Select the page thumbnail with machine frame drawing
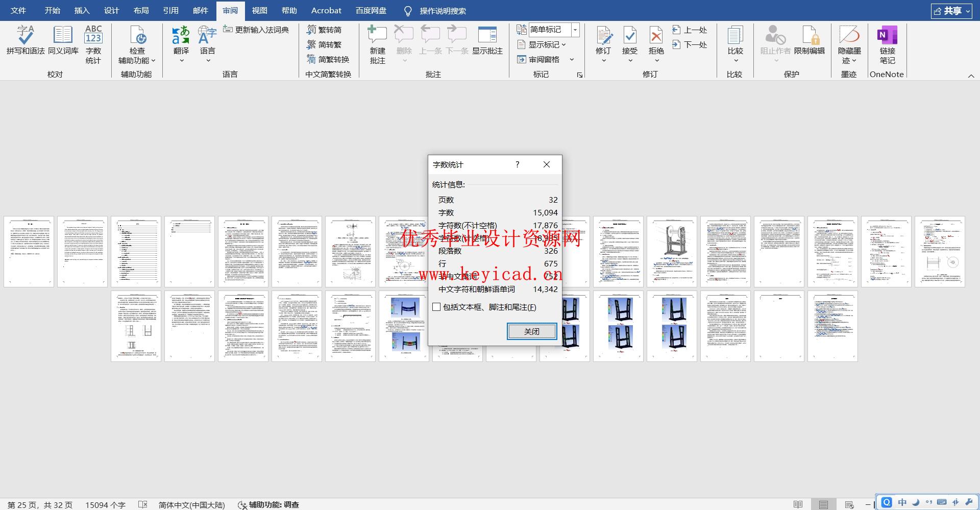Screen dimensions: 980x510 (x=672, y=252)
